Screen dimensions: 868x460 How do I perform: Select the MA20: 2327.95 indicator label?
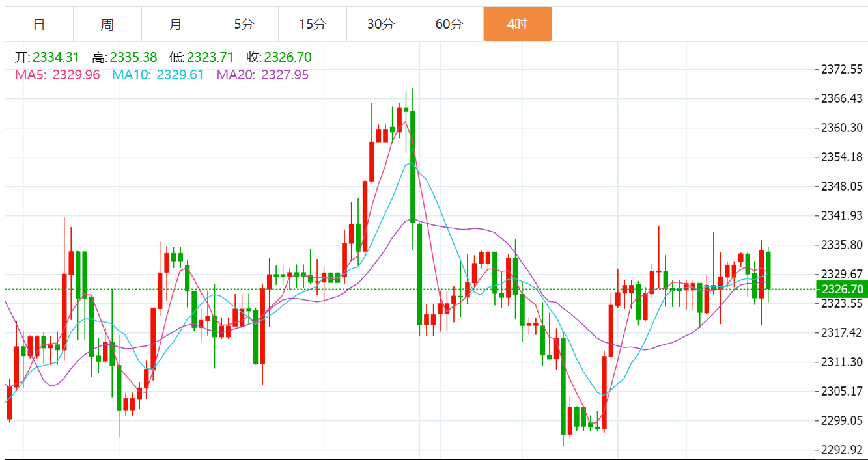262,75
